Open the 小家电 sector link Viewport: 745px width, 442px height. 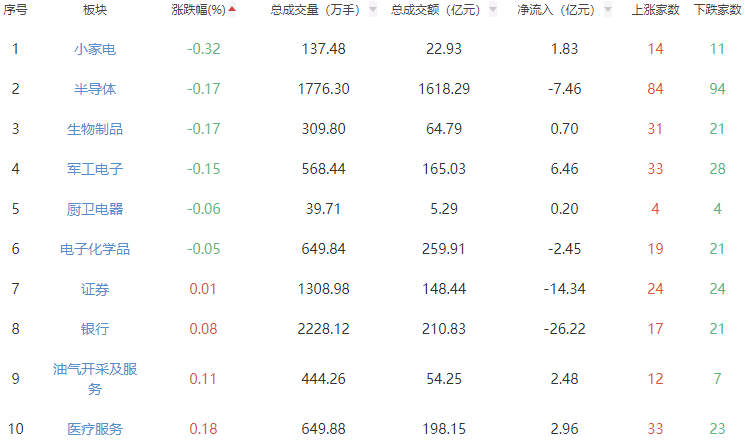click(x=95, y=49)
